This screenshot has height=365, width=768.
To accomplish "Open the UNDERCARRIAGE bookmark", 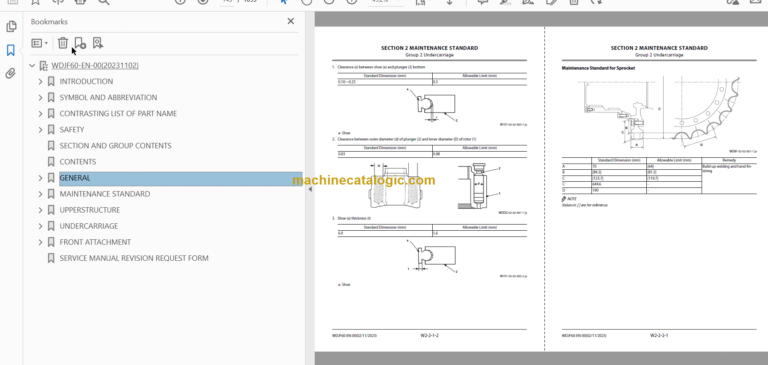I will [89, 226].
